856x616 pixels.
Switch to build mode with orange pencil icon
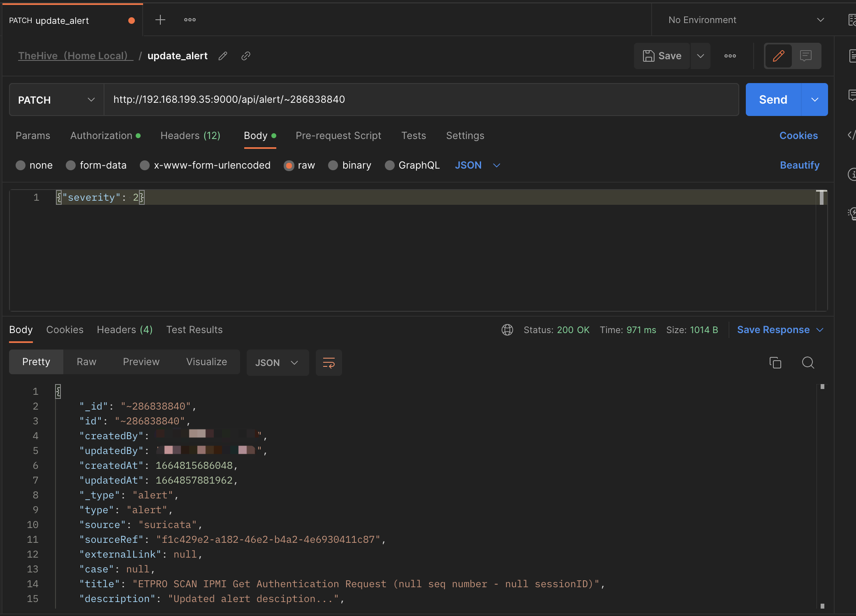point(778,56)
